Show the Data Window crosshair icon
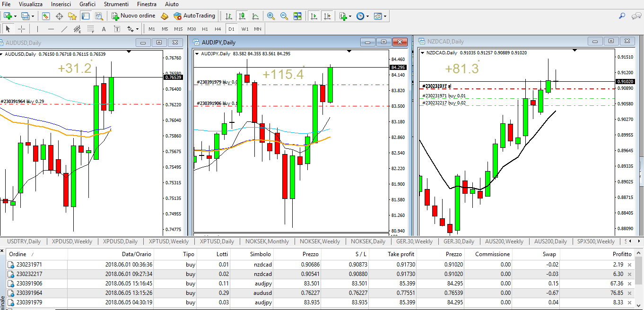644x310 pixels. 60,16
